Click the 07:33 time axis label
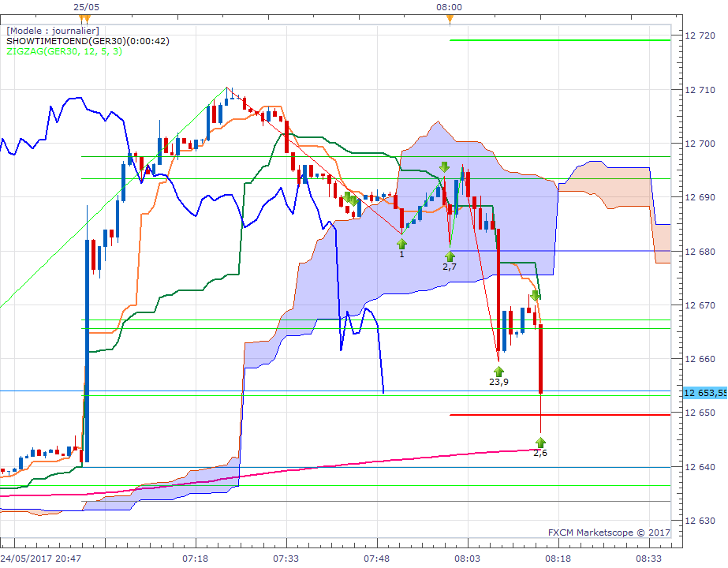 coord(286,559)
